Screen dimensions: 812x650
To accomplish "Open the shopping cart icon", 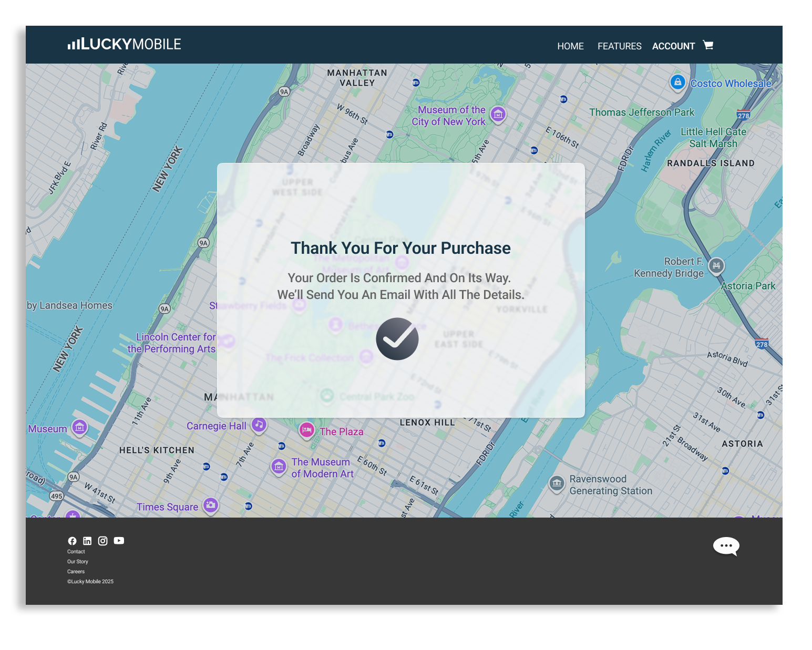I will pyautogui.click(x=708, y=45).
